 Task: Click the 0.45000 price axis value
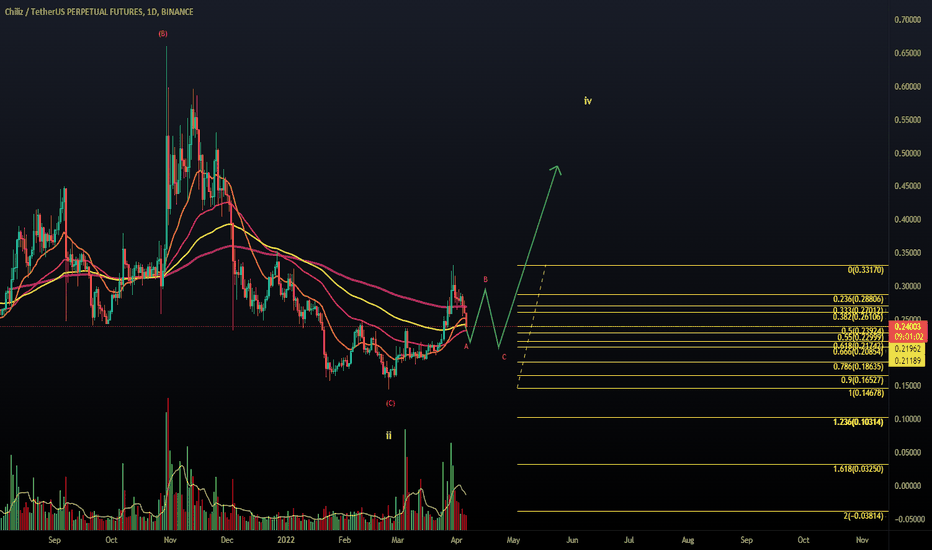tap(908, 186)
